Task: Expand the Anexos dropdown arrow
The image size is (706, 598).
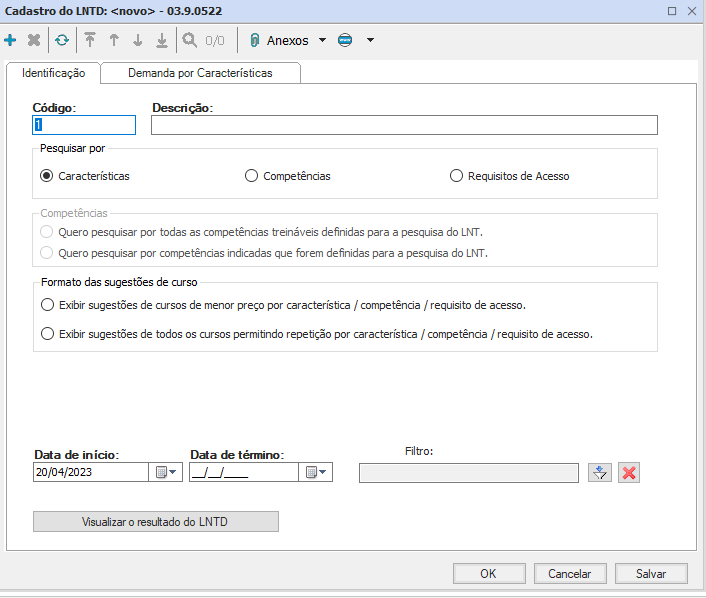Action: (322, 41)
